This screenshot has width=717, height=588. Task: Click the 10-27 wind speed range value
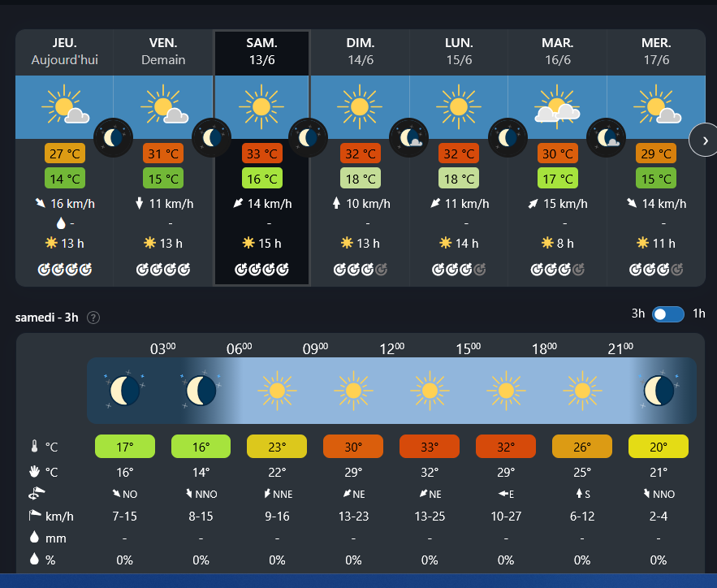click(x=506, y=517)
